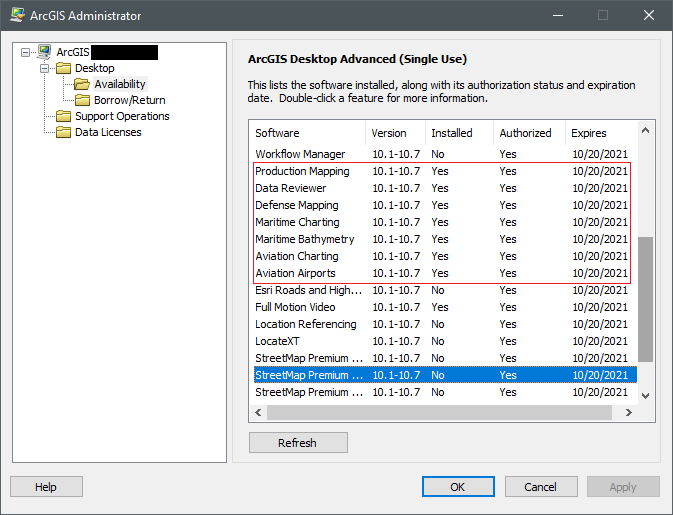Select the Availability tree item

120,84
